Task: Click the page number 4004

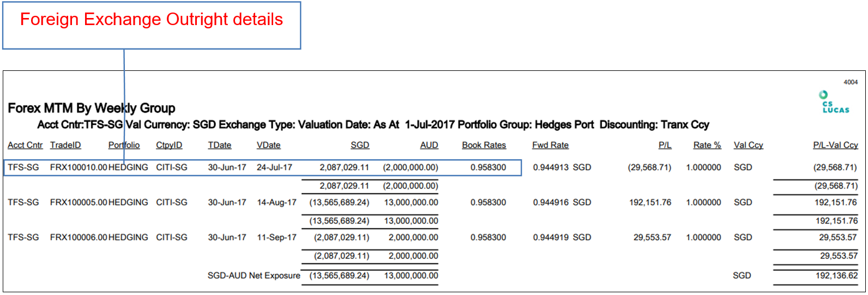Action: coord(851,82)
